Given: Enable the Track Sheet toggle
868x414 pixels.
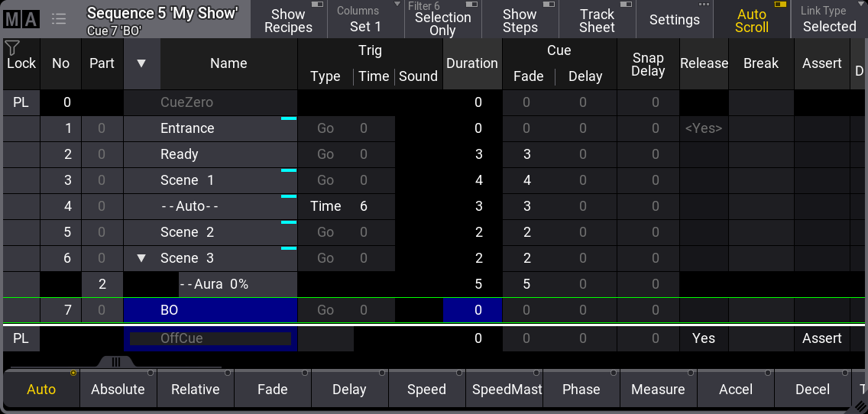Looking at the screenshot, I should (x=597, y=20).
